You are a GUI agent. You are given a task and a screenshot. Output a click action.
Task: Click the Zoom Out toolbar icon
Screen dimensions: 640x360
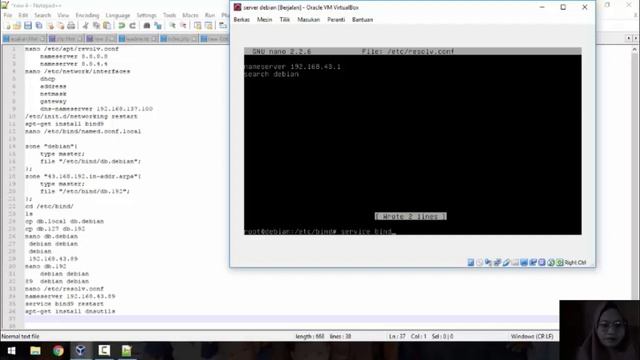183,26
